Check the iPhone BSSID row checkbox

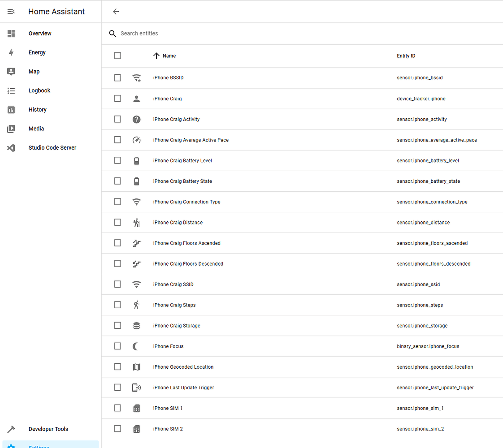(x=117, y=78)
